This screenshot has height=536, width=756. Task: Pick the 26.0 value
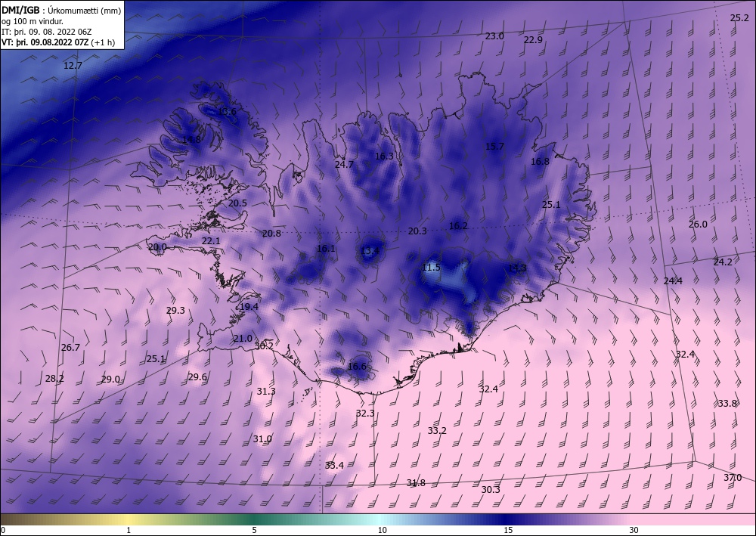[x=698, y=225]
